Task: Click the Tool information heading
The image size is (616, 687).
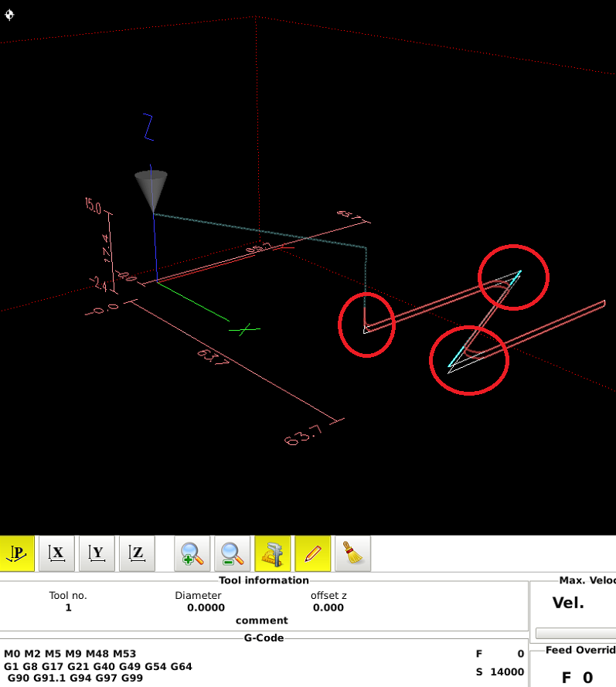Action: coord(264,580)
